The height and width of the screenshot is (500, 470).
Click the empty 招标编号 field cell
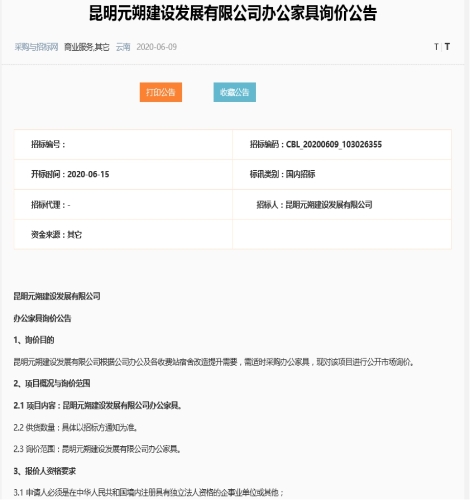point(123,144)
